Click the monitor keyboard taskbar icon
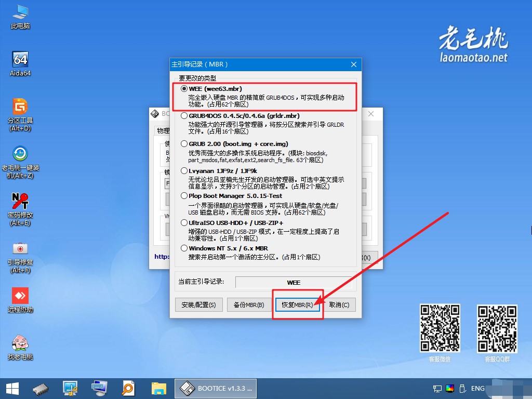This screenshot has width=532, height=399. (99, 389)
